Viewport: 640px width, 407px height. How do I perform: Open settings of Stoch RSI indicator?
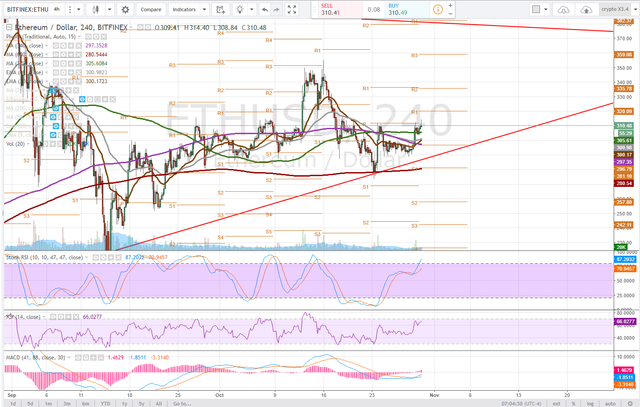tap(103, 258)
